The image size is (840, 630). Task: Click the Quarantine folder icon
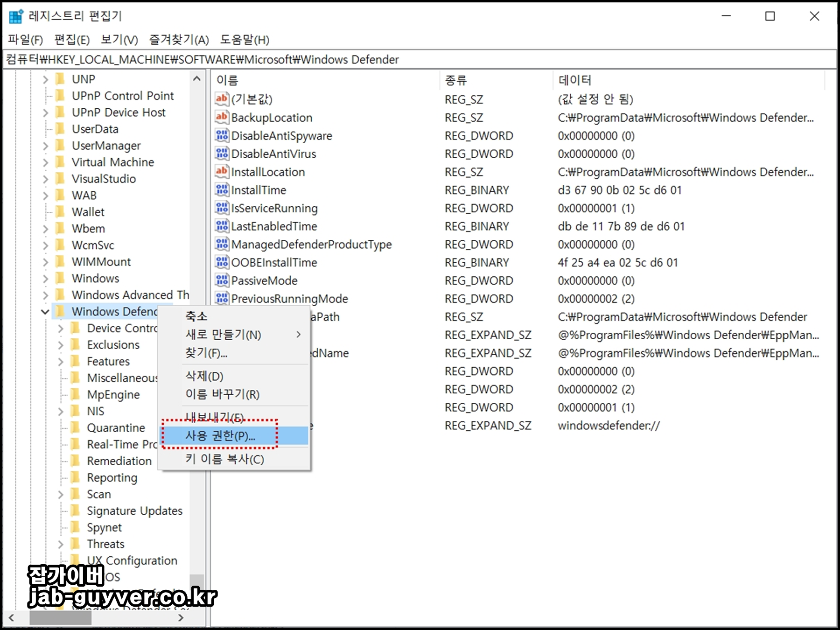click(75, 427)
